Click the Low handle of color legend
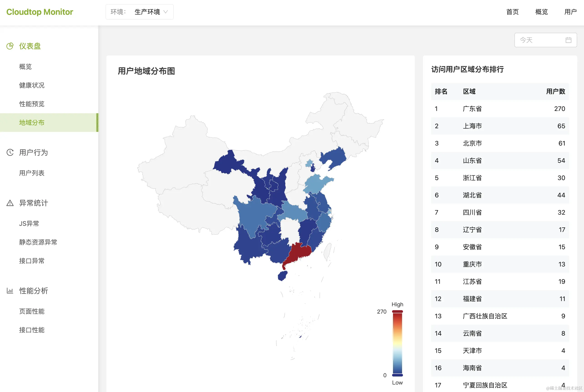This screenshot has height=392, width=584. [397, 375]
